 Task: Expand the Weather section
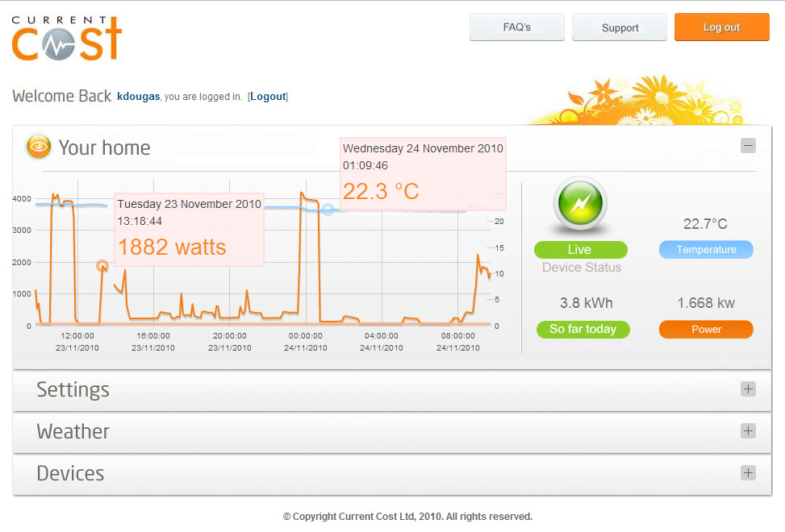pyautogui.click(x=73, y=431)
